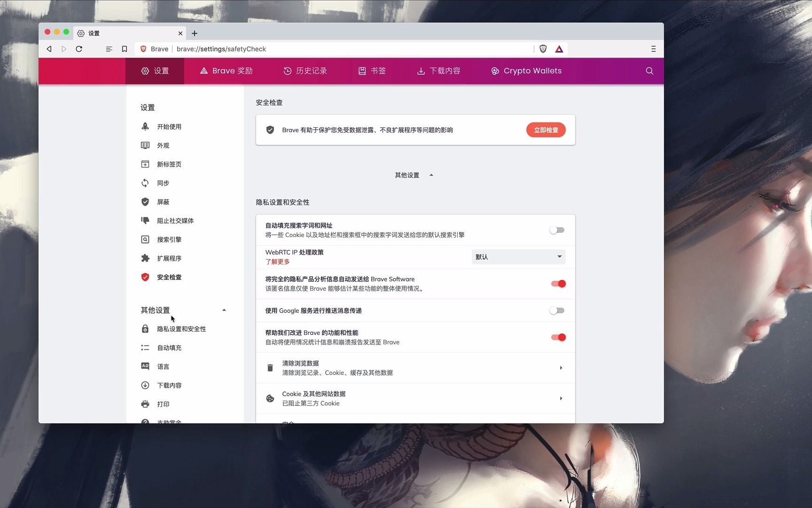Viewport: 812px width, 508px height.
Task: Select 阻止社交媒体 in the sidebar
Action: coord(175,221)
